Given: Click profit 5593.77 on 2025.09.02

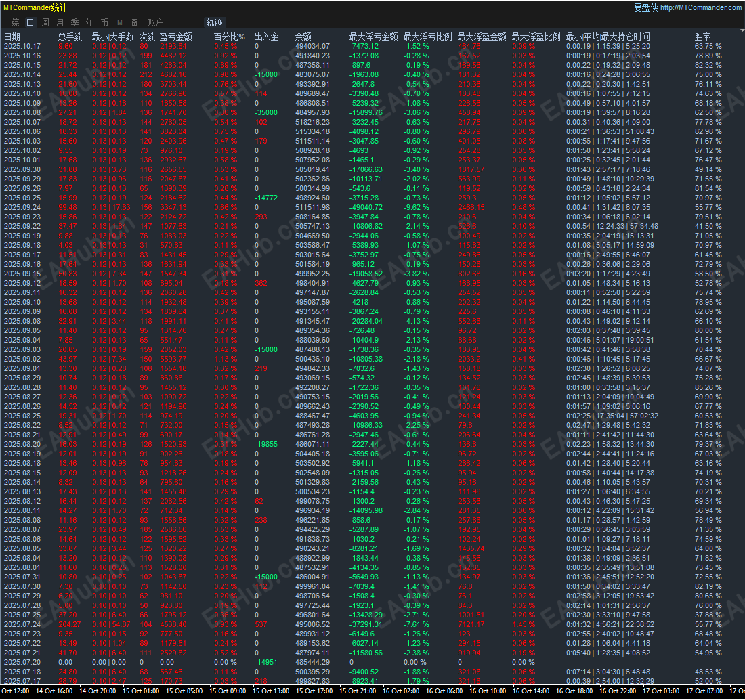Looking at the screenshot, I should (x=173, y=359).
